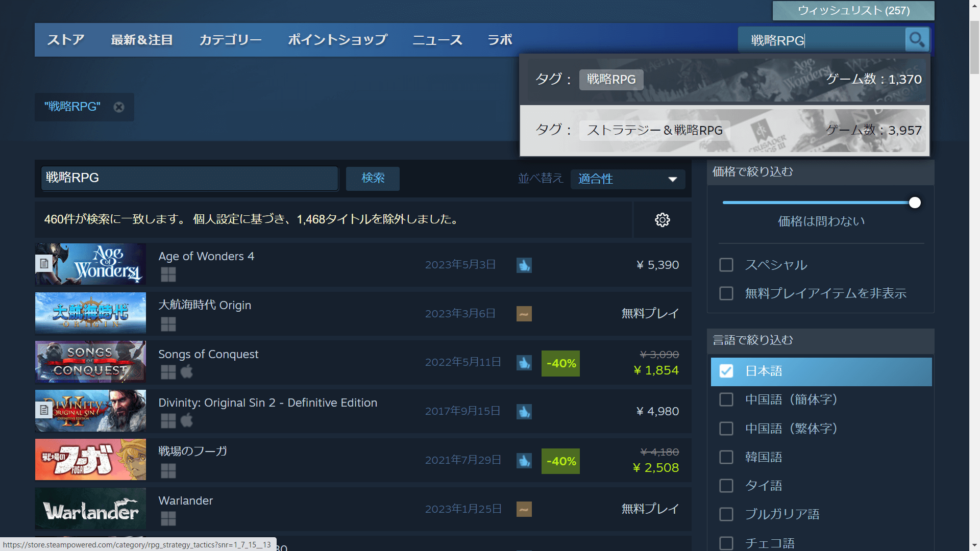Viewport: 980px width, 551px height.
Task: Open the ウィッシュリスト (257) page
Action: tap(853, 10)
